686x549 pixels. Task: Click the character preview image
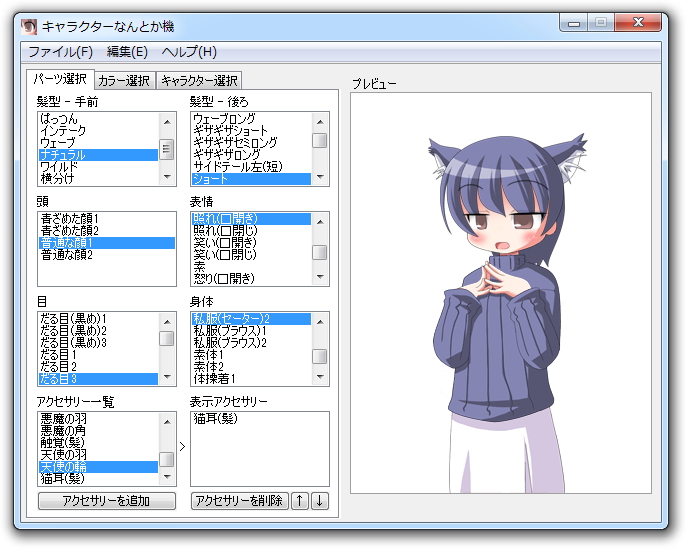[500, 293]
